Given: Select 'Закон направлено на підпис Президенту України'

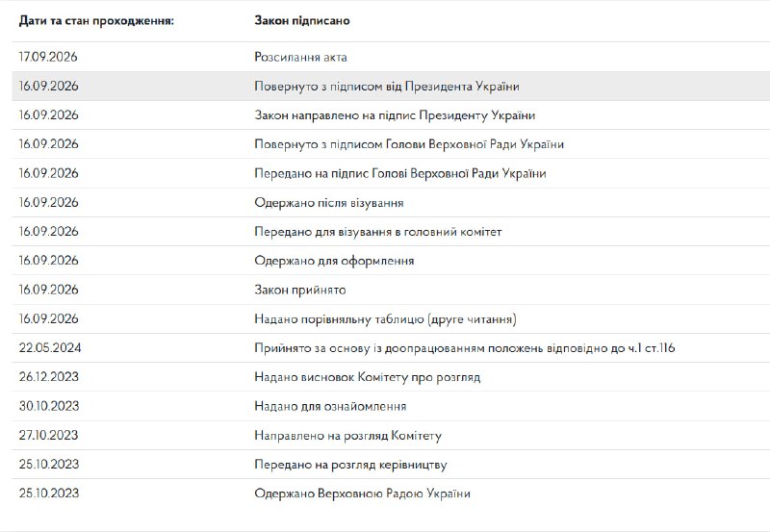Looking at the screenshot, I should (391, 115).
